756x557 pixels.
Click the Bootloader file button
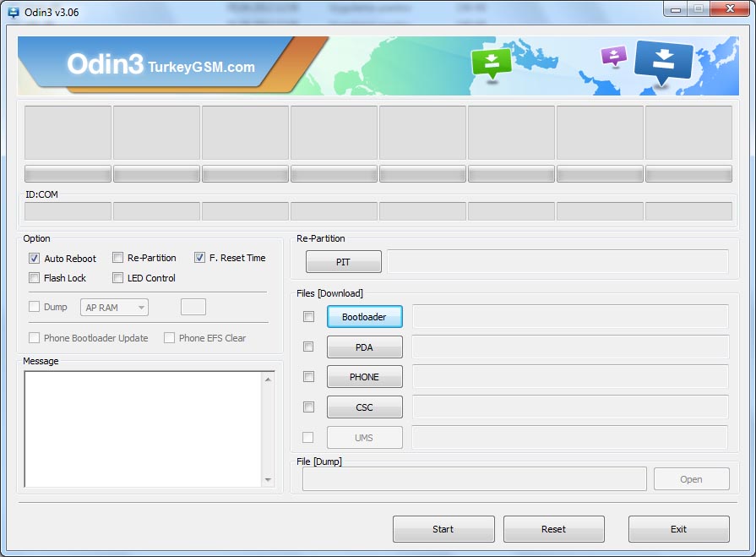pyautogui.click(x=365, y=317)
